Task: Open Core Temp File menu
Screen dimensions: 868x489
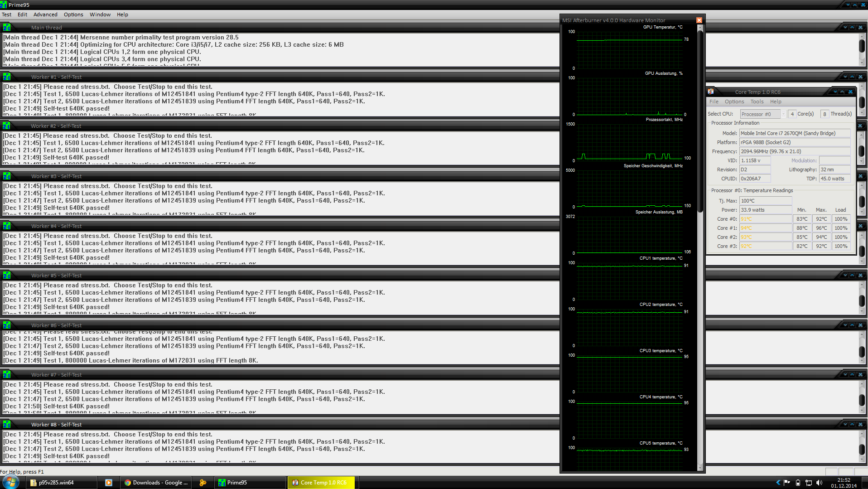Action: click(714, 102)
